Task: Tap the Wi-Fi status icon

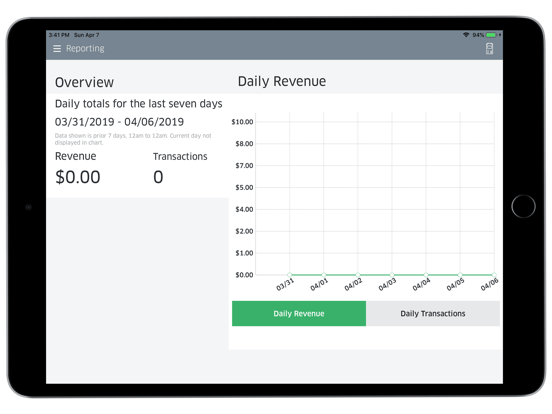Action: (466, 35)
